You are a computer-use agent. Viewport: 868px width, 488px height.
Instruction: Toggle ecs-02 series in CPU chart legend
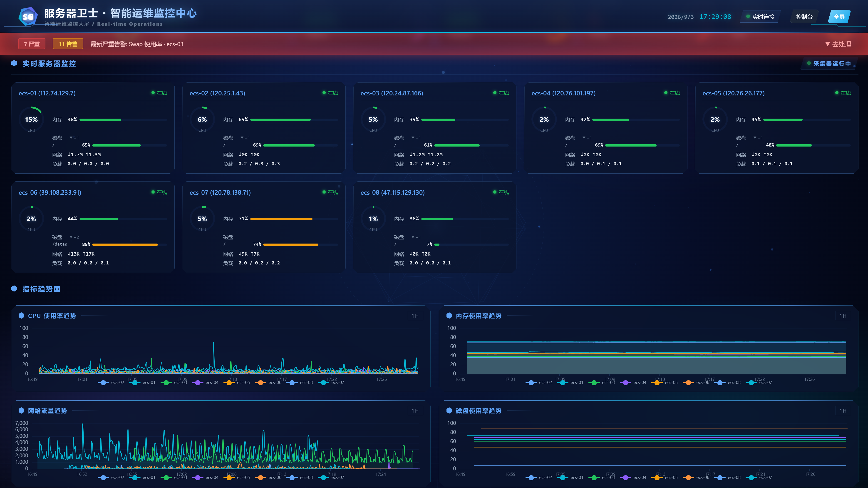(x=111, y=383)
